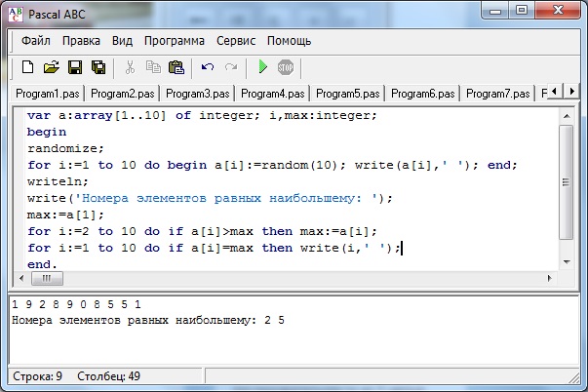Open the Файл menu

(36, 41)
